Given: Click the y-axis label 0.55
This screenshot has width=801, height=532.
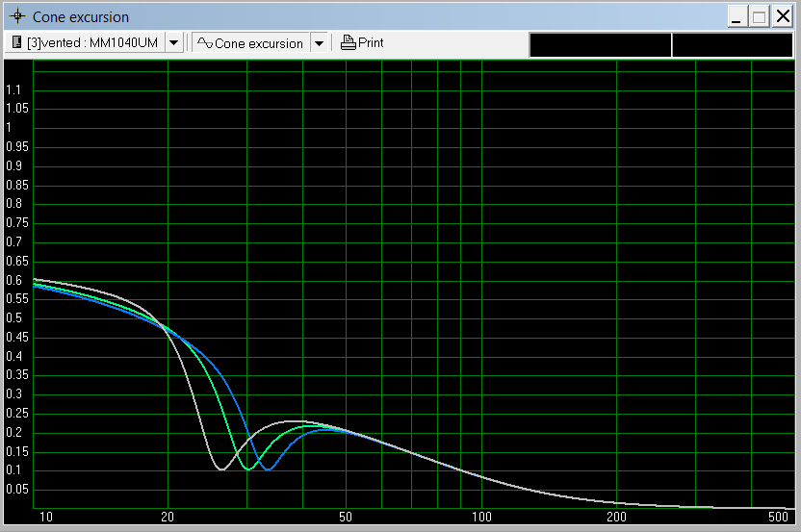Looking at the screenshot, I should pyautogui.click(x=17, y=298).
